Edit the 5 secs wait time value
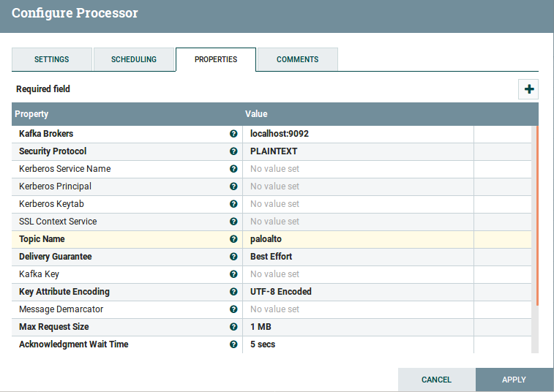 coord(358,344)
